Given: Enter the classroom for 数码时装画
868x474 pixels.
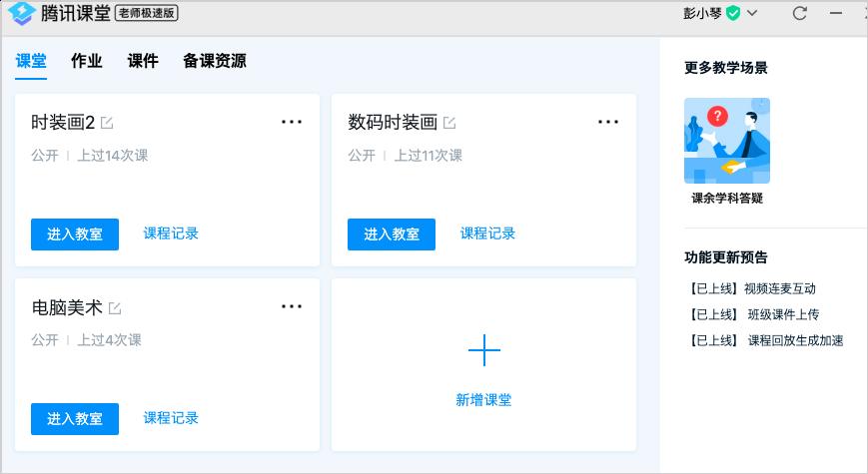Looking at the screenshot, I should point(392,235).
